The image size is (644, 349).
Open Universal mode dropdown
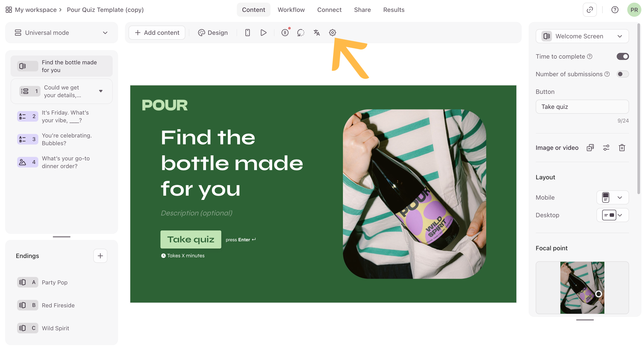tap(61, 33)
